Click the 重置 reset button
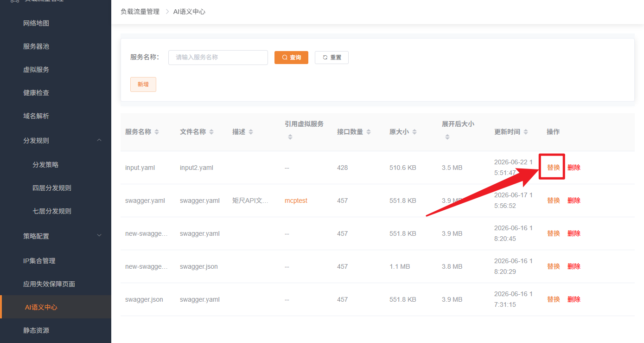The width and height of the screenshot is (644, 343). tap(332, 58)
